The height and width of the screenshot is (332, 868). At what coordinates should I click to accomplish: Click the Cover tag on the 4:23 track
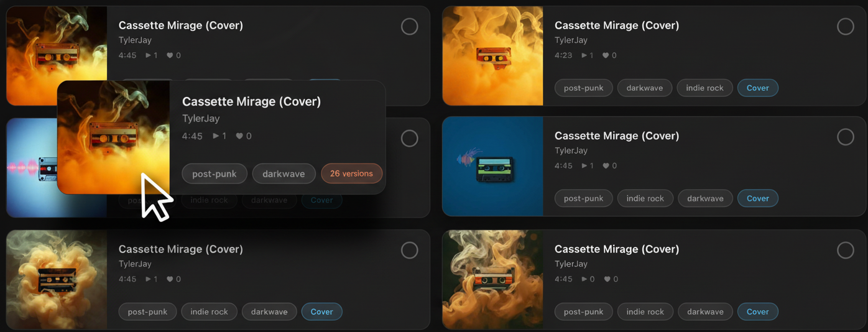757,88
